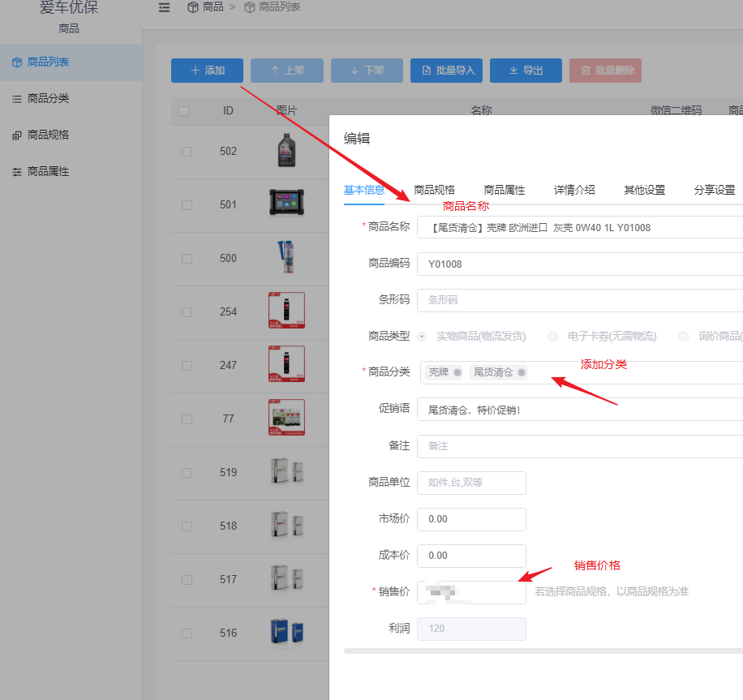Screen dimensions: 743x700
Task: Open 商品属性 from the sidebar
Action: (x=50, y=171)
